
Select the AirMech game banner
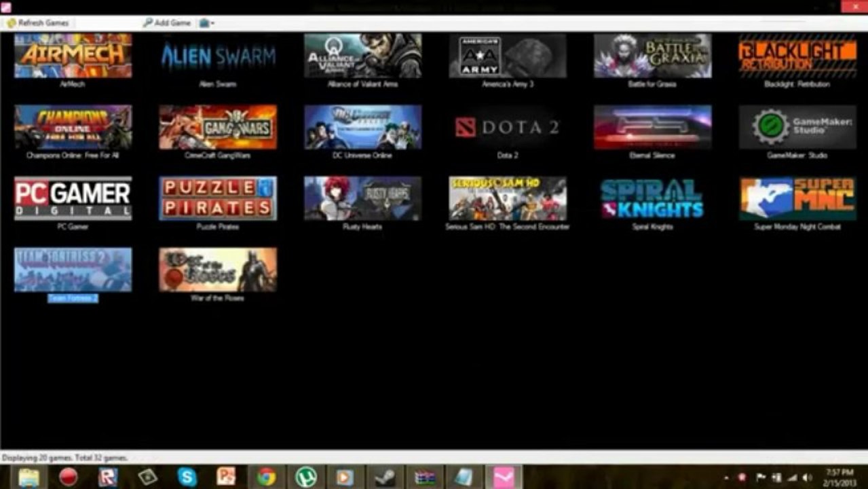73,56
